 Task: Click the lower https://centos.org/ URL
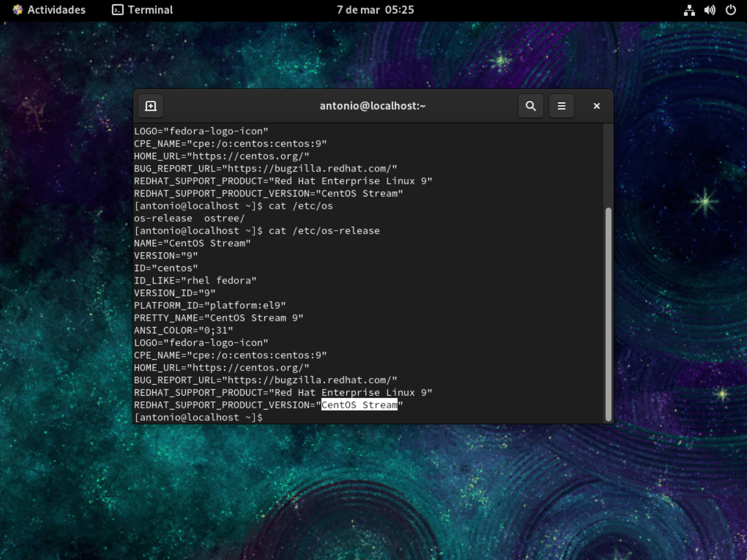247,368
